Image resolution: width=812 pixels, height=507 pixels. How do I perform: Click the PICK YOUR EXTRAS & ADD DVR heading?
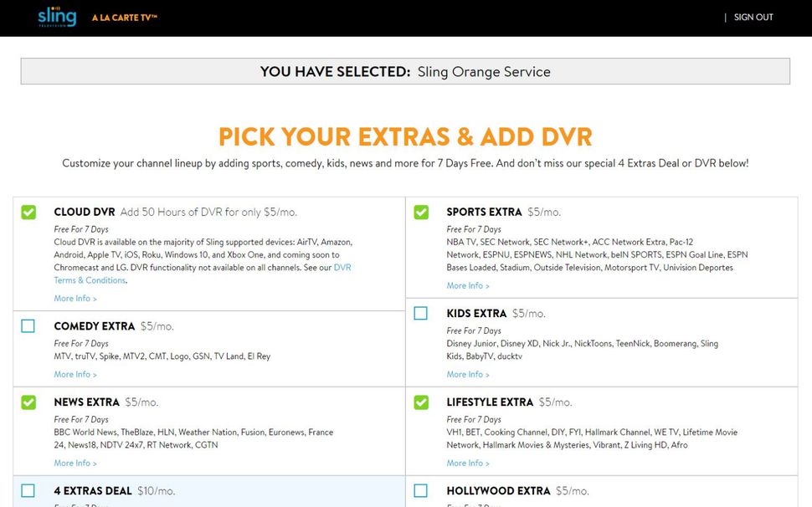tap(405, 137)
